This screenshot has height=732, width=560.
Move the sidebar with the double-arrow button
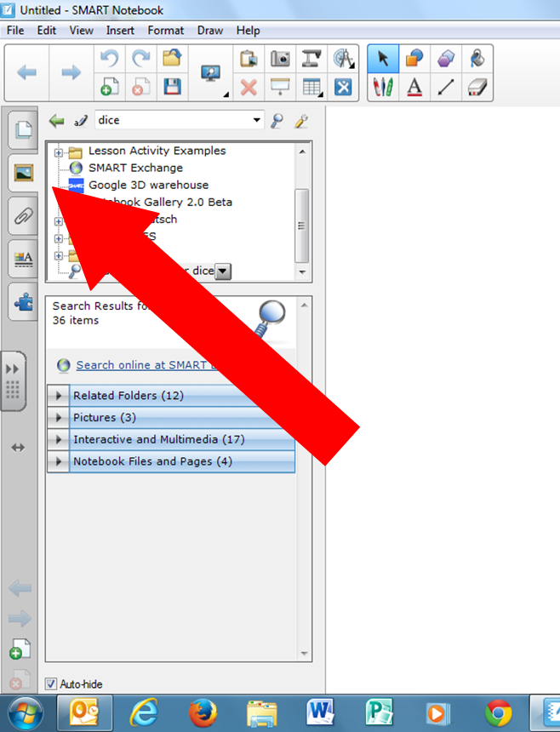tap(18, 448)
